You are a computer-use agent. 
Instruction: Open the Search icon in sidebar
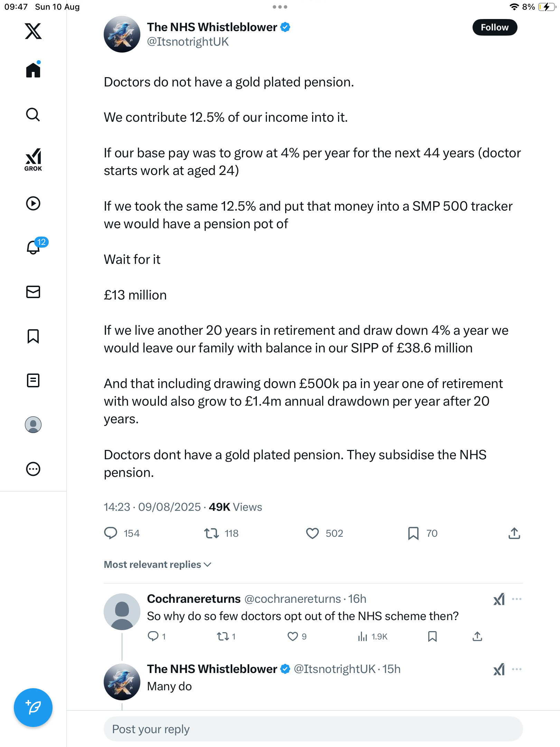pos(33,114)
